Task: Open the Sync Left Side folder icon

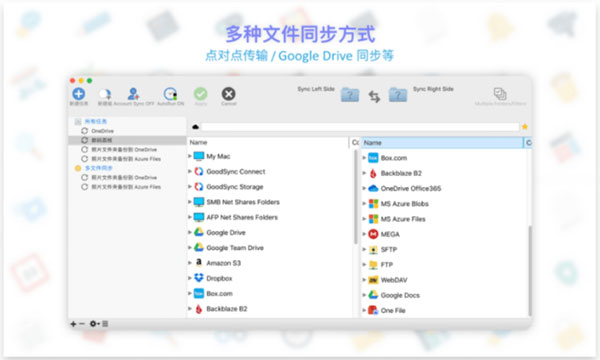Action: click(x=350, y=94)
